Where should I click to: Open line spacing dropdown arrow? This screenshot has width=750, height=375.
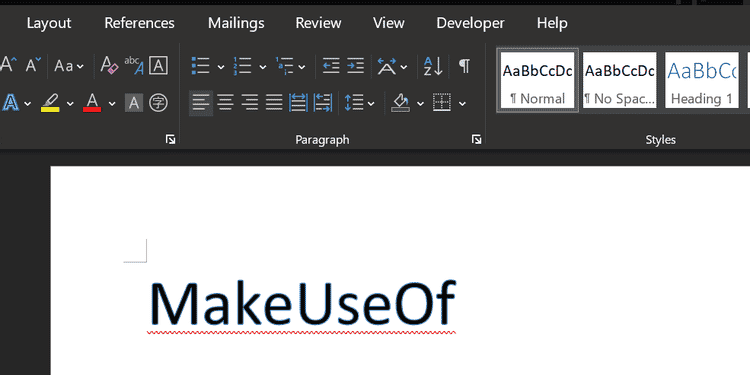pyautogui.click(x=371, y=103)
